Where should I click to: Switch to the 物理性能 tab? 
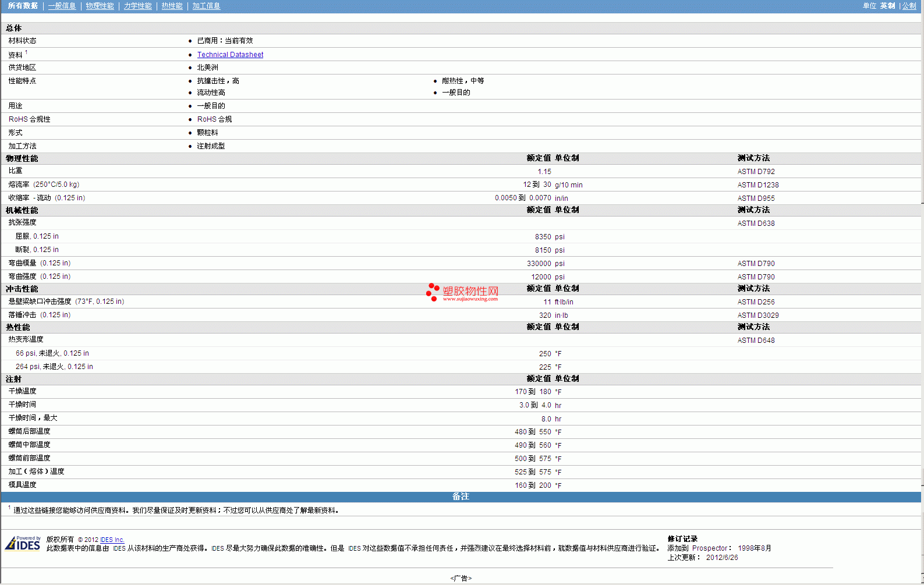click(x=100, y=6)
